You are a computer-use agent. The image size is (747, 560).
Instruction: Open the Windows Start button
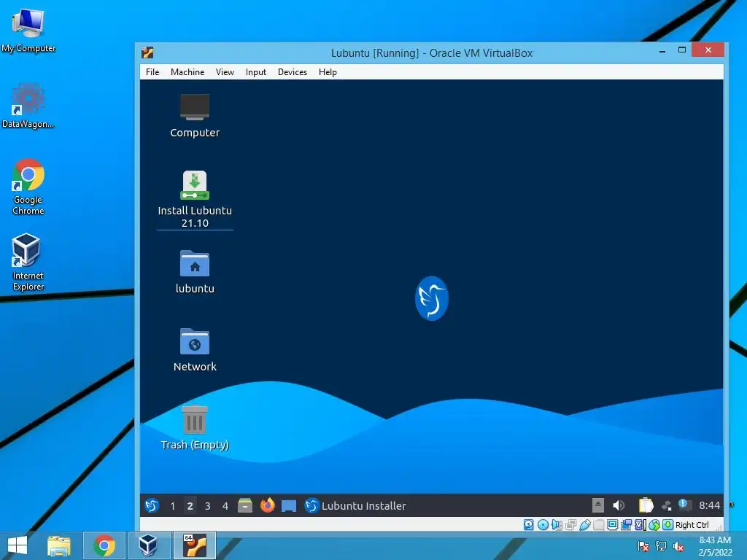pos(18,545)
